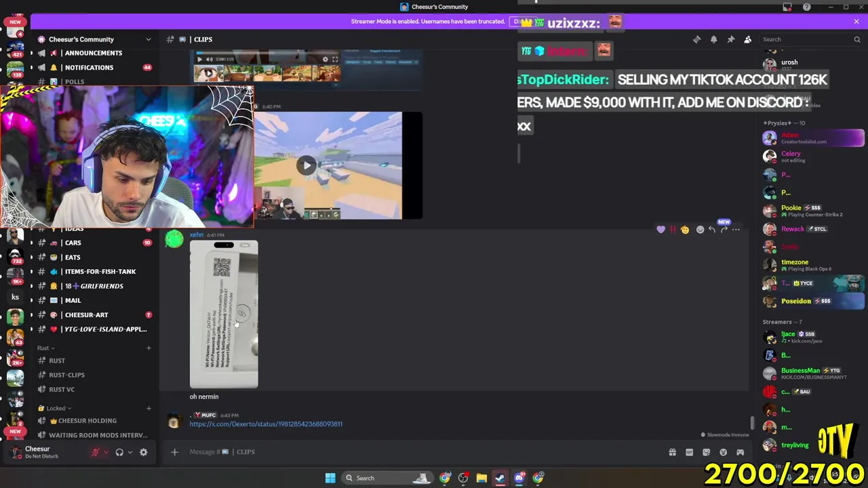The height and width of the screenshot is (488, 868).
Task: Open headphone output options dropdown
Action: tap(130, 452)
